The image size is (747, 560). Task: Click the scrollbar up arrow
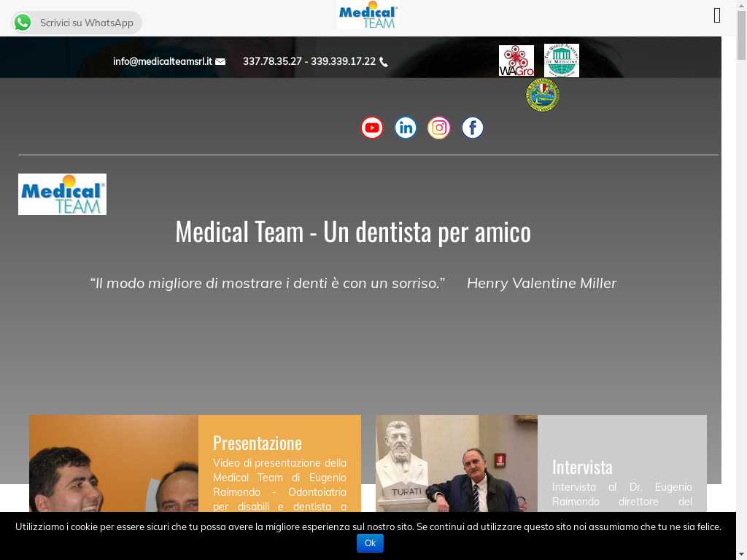[x=741, y=5]
